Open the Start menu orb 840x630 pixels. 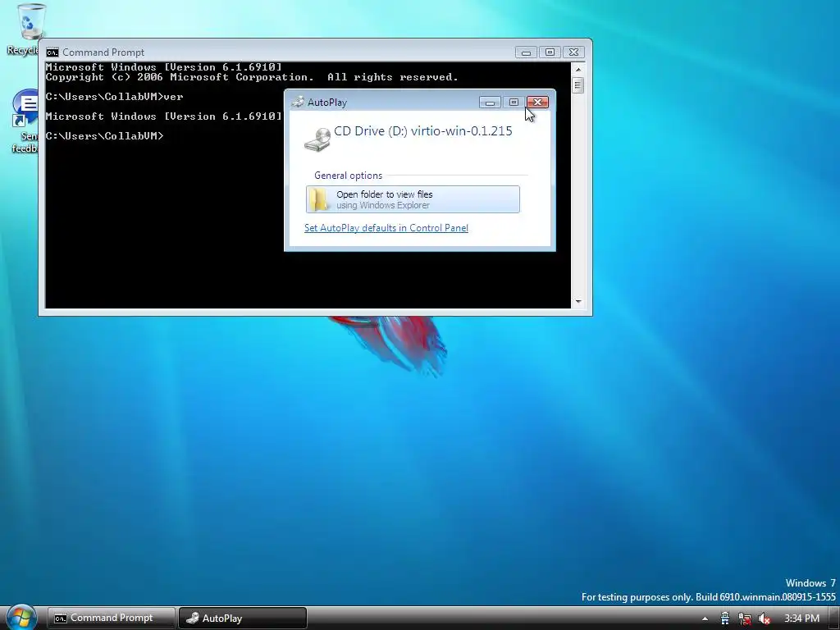[22, 617]
